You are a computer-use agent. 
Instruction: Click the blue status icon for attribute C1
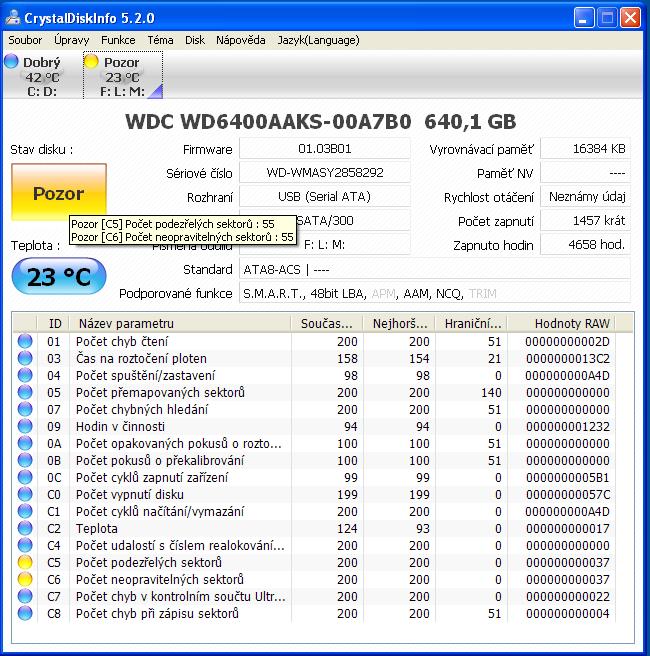25,511
